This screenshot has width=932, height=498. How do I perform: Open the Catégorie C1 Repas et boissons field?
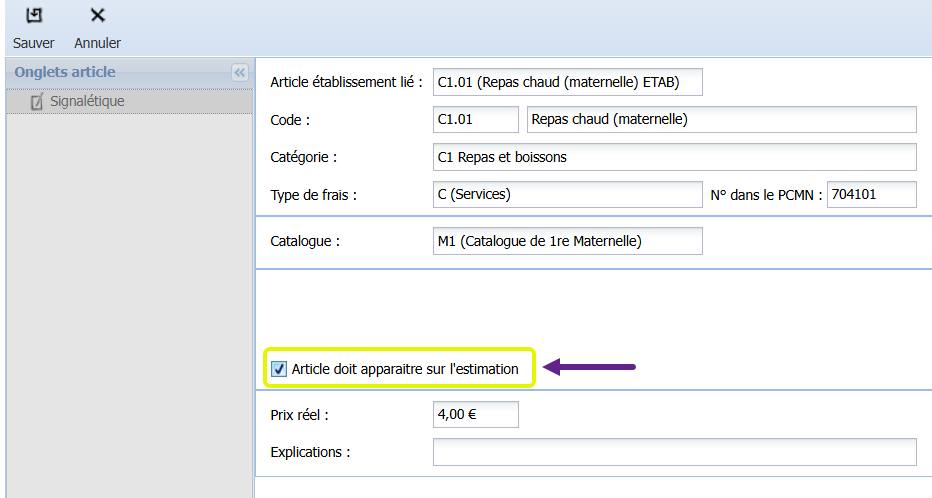point(675,157)
